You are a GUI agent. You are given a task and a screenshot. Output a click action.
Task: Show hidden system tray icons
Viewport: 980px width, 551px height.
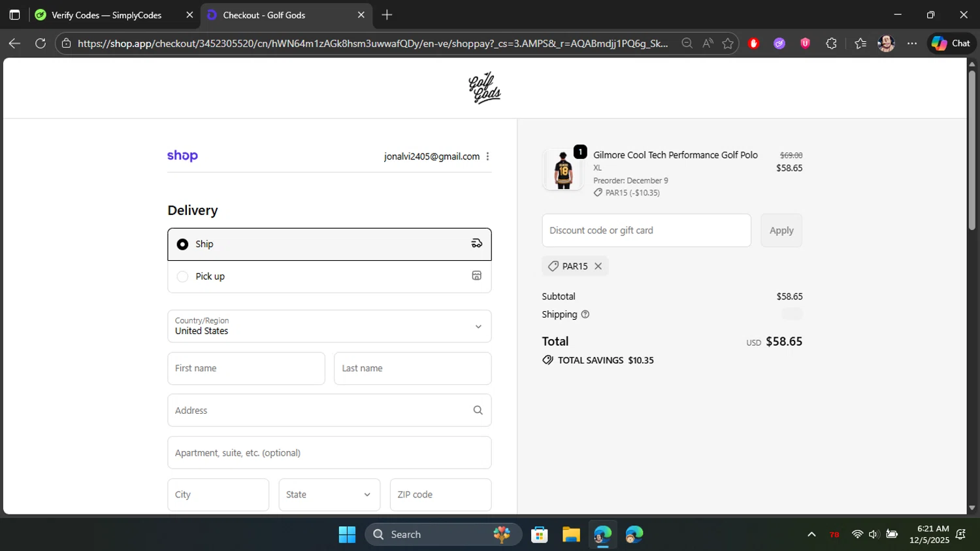[811, 535]
